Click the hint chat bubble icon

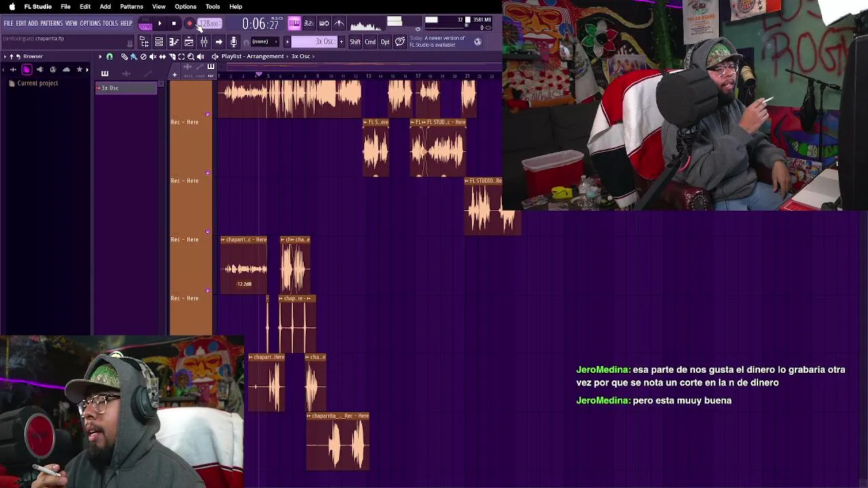coord(400,41)
